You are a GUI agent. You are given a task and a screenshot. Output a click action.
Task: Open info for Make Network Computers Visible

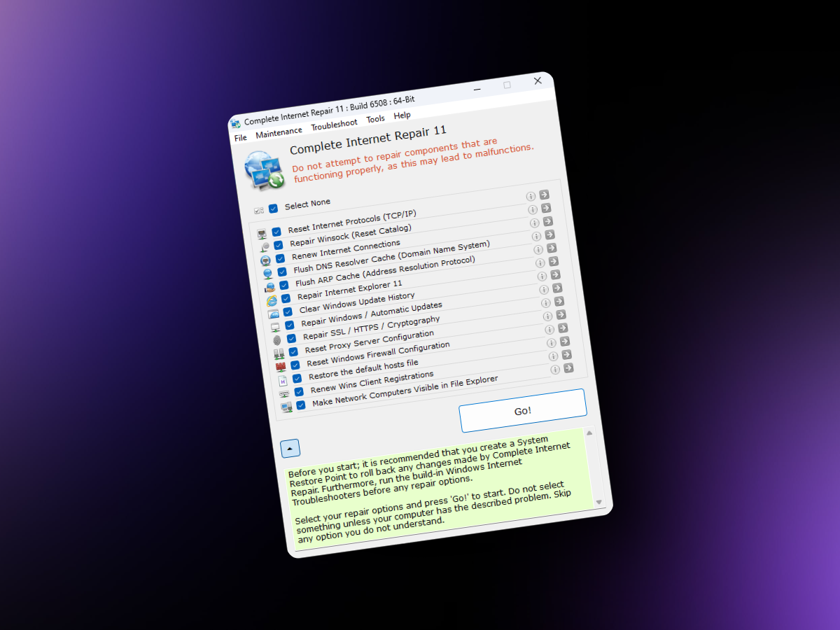555,370
